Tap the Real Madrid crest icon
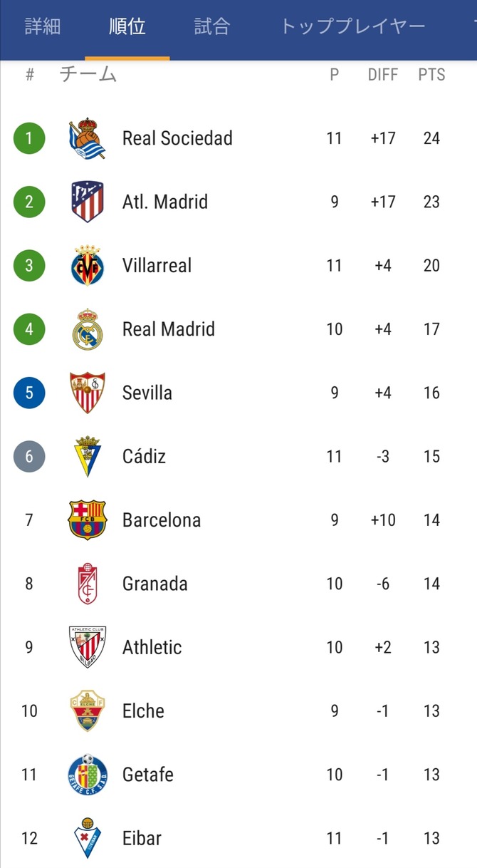 [88, 329]
